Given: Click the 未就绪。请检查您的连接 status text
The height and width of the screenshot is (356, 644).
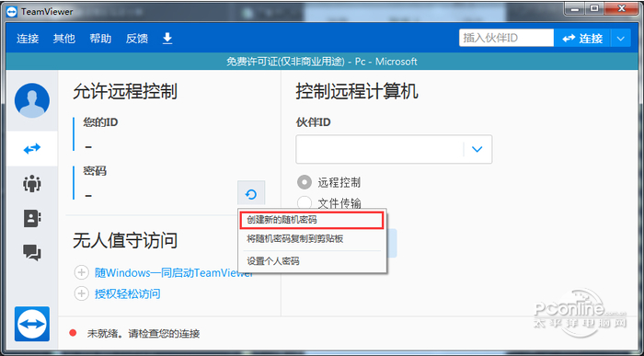Looking at the screenshot, I should (144, 333).
